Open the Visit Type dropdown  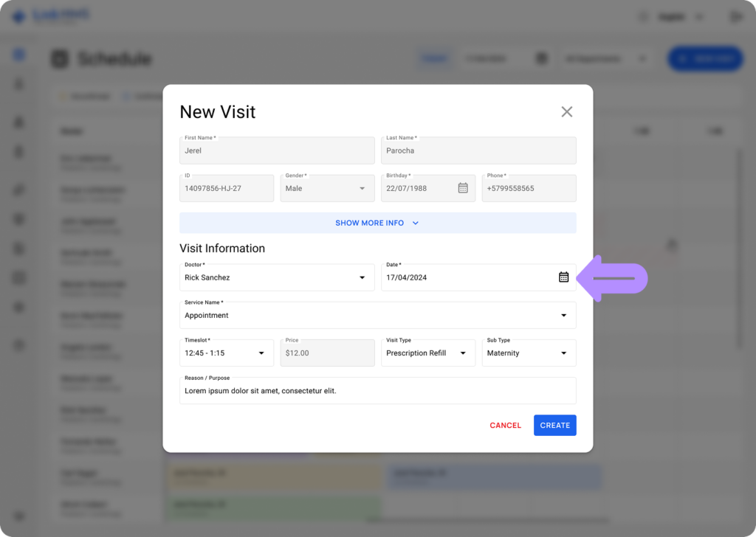point(428,353)
